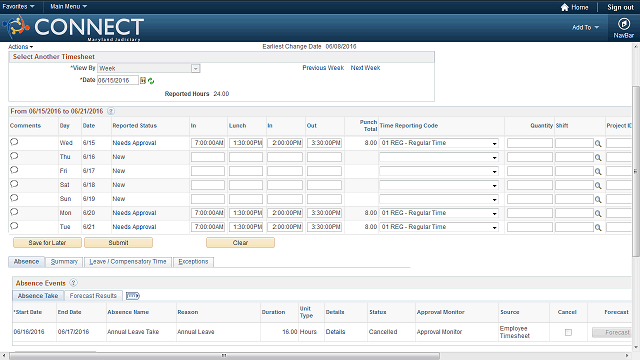The height and width of the screenshot is (360, 640).
Task: Open the Add To menu
Action: tap(585, 27)
